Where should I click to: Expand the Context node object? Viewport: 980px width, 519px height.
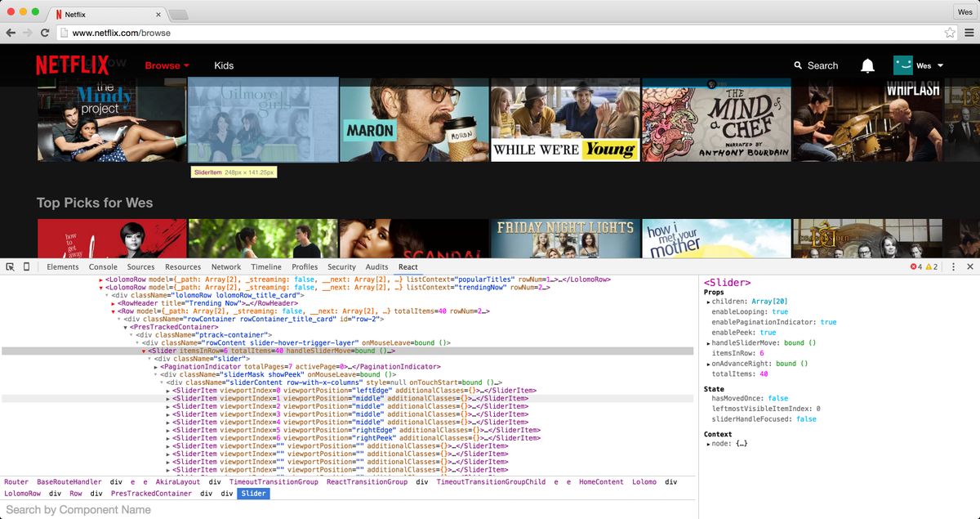point(708,444)
